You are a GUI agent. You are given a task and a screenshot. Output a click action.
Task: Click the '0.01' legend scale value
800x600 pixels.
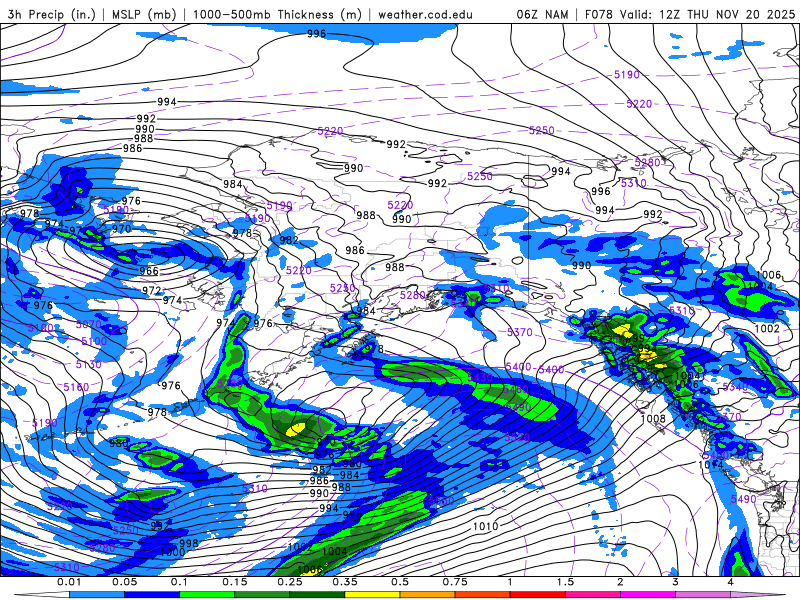(x=69, y=582)
